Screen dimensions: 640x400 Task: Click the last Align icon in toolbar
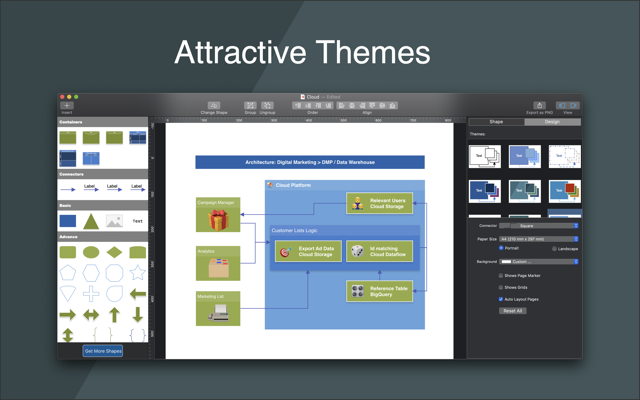(393, 106)
